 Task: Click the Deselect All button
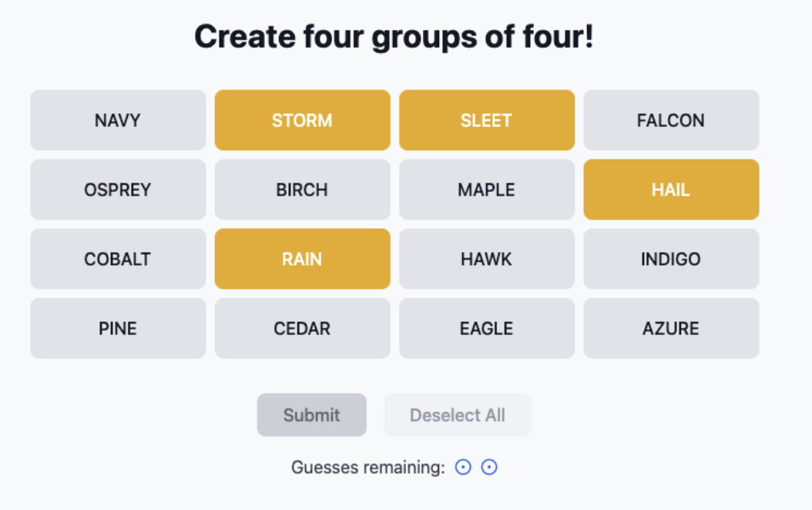click(458, 414)
